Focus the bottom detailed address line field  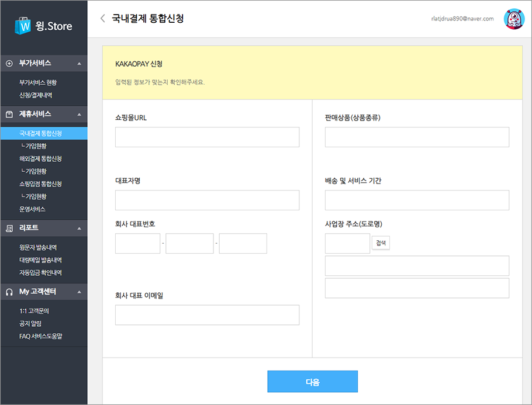tap(417, 288)
